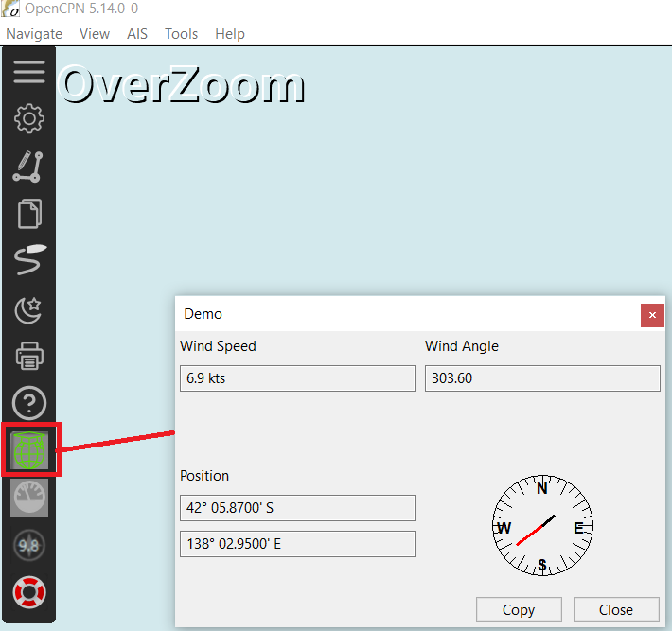Image resolution: width=672 pixels, height=631 pixels.
Task: Open the About help question icon
Action: pyautogui.click(x=29, y=403)
